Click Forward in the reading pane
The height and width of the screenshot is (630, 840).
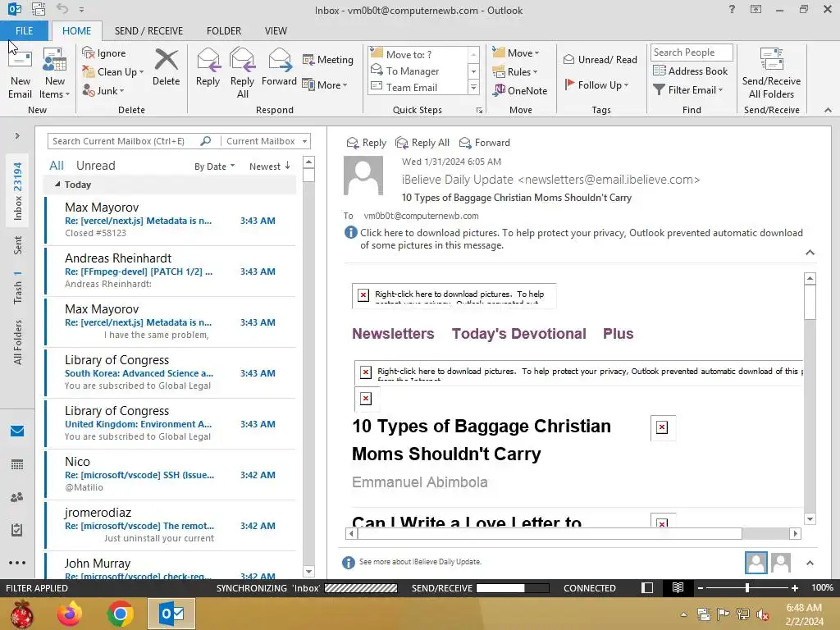pos(485,143)
